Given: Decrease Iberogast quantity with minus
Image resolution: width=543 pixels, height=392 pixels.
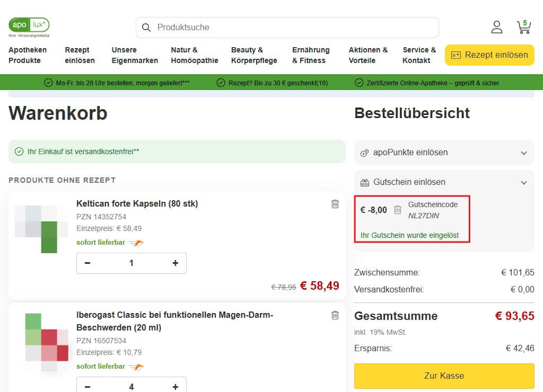Looking at the screenshot, I should pyautogui.click(x=87, y=386).
